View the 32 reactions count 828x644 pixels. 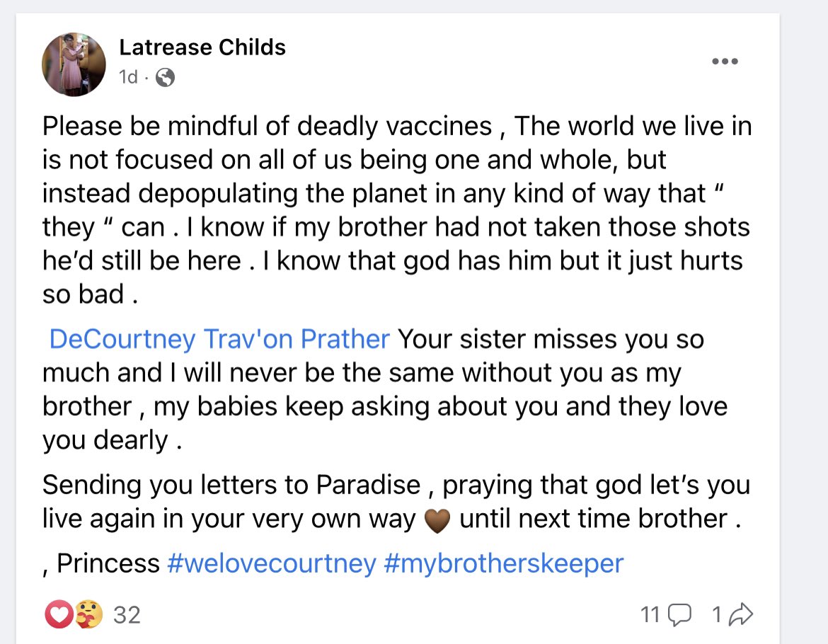(127, 614)
